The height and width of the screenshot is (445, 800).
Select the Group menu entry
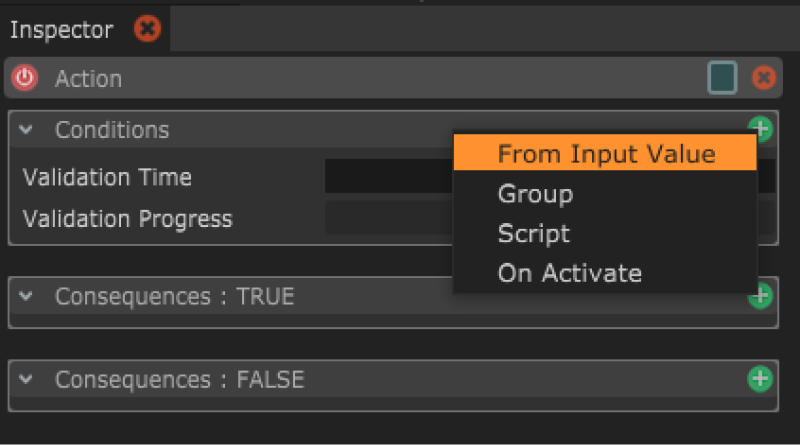coord(536,194)
